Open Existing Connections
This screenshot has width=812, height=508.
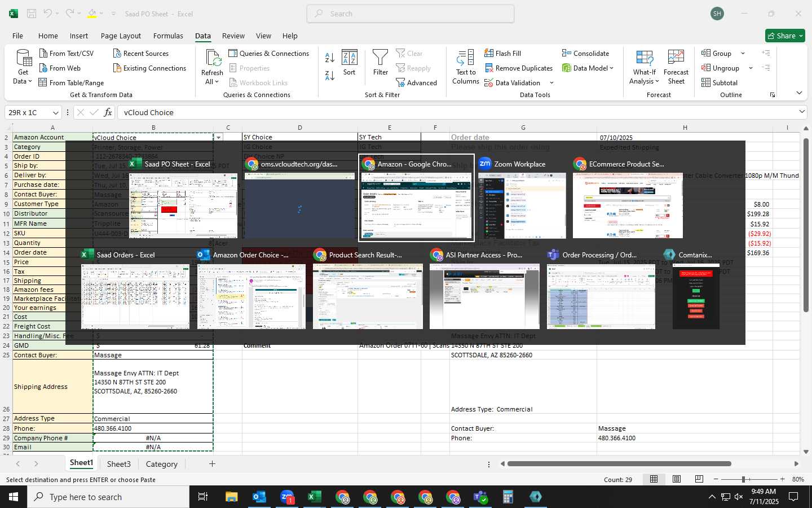pyautogui.click(x=149, y=68)
